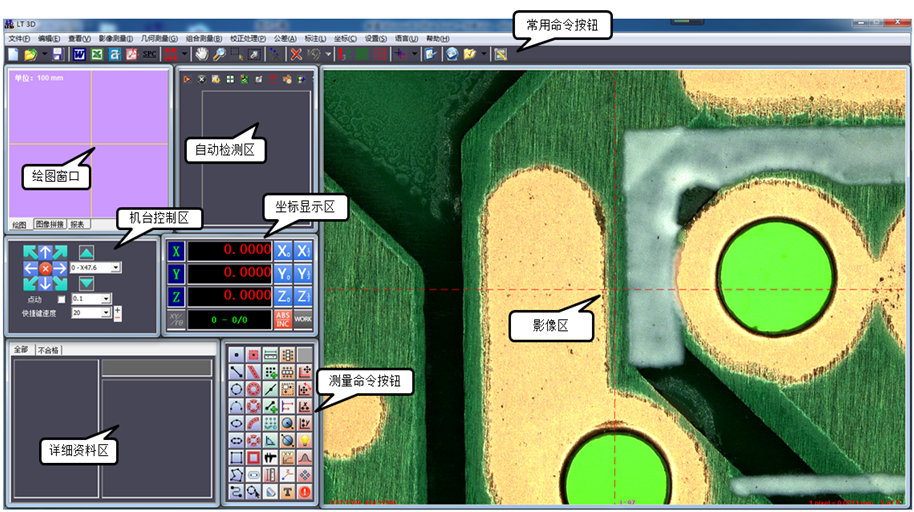Viewport: 914px width, 512px height.
Task: Select the arc measurement tool
Action: point(235,406)
